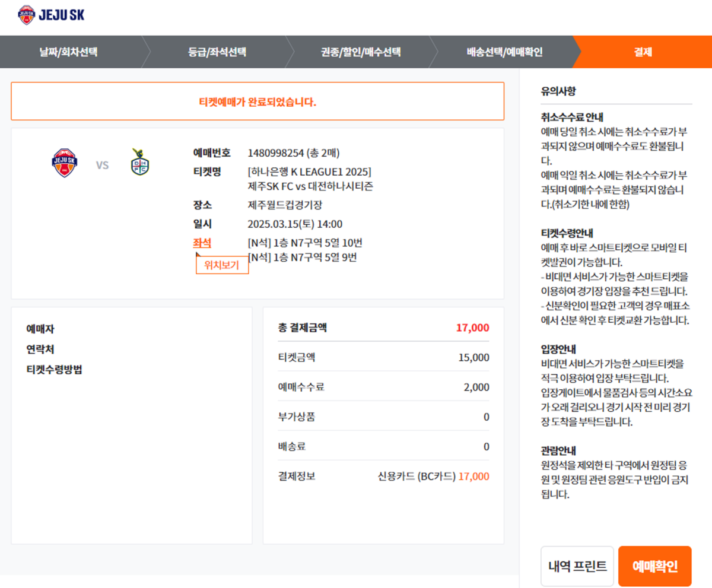Select the 결제 step tab

pyautogui.click(x=643, y=52)
